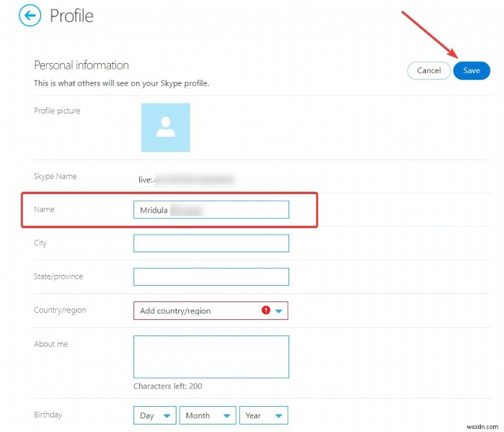Click the State/province text box

[210, 276]
